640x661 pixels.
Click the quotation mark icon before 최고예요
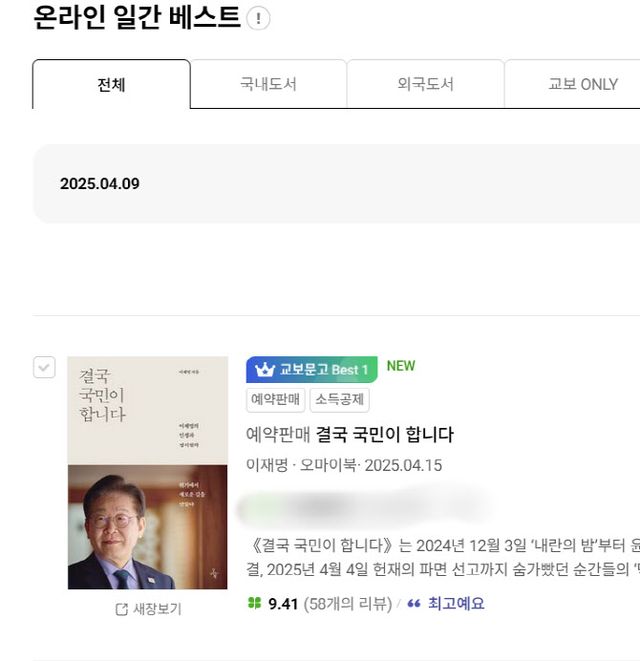pyautogui.click(x=414, y=604)
